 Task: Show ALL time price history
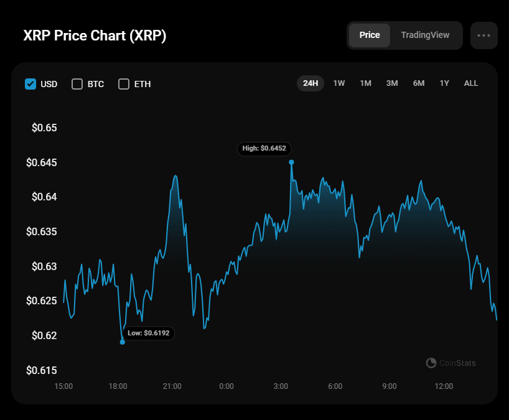coord(471,83)
